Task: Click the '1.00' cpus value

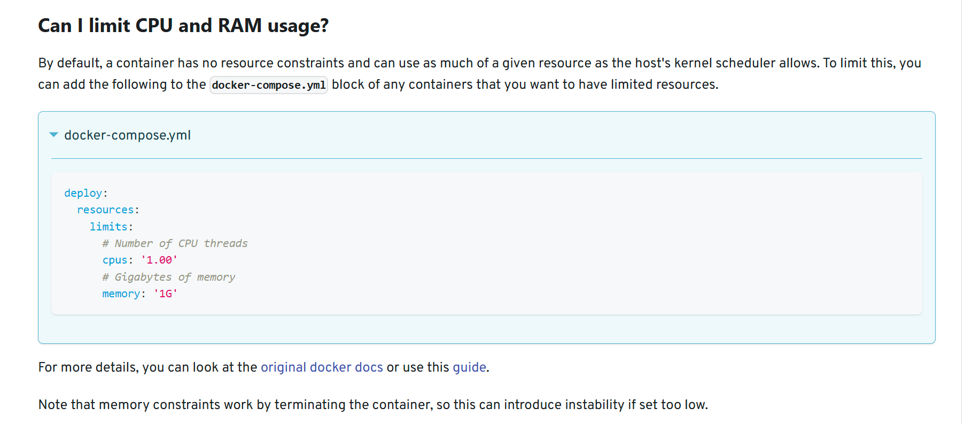Action: click(x=159, y=260)
